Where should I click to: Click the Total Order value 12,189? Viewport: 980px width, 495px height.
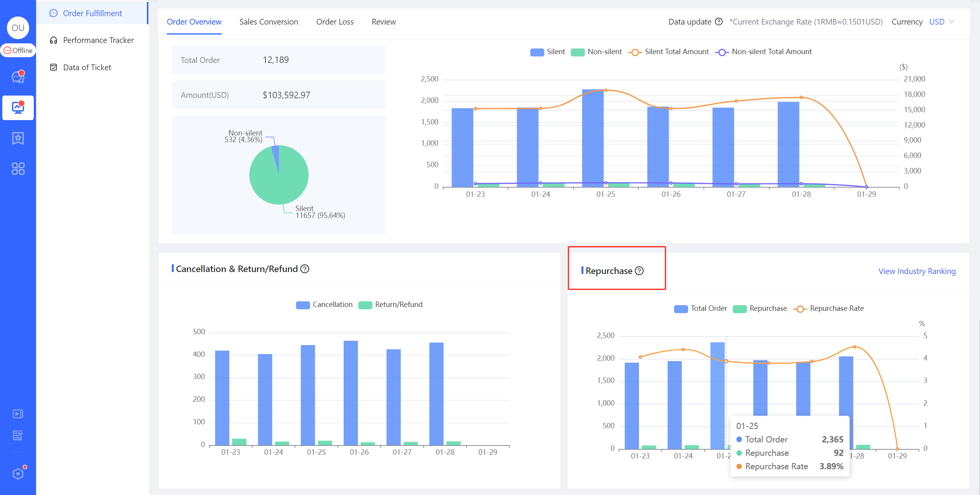coord(276,60)
